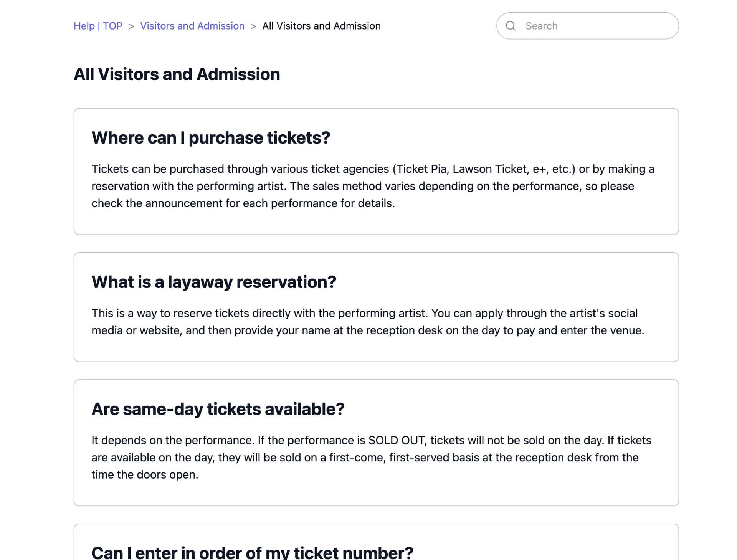The width and height of the screenshot is (737, 560).
Task: Click the layaway reservation answer text
Action: pyautogui.click(x=368, y=322)
